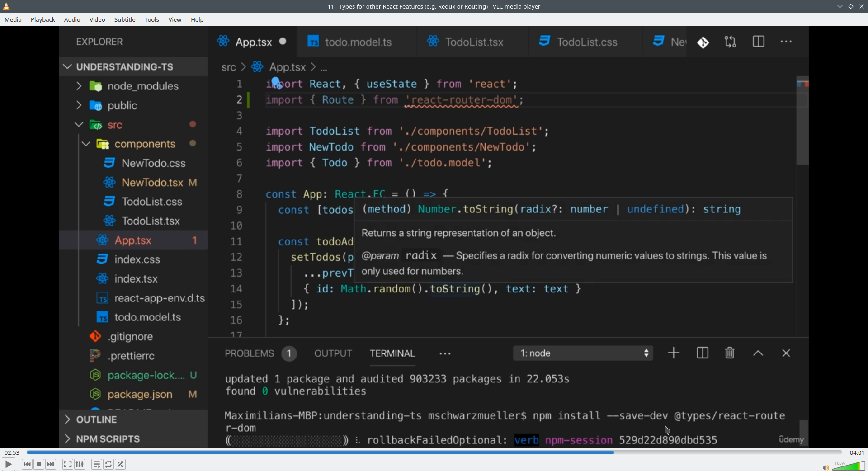
Task: Toggle loop repeat mode
Action: pyautogui.click(x=108, y=464)
